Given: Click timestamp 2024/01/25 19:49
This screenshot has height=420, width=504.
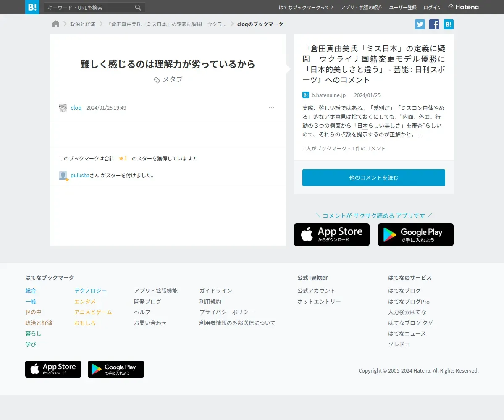Looking at the screenshot, I should 106,108.
